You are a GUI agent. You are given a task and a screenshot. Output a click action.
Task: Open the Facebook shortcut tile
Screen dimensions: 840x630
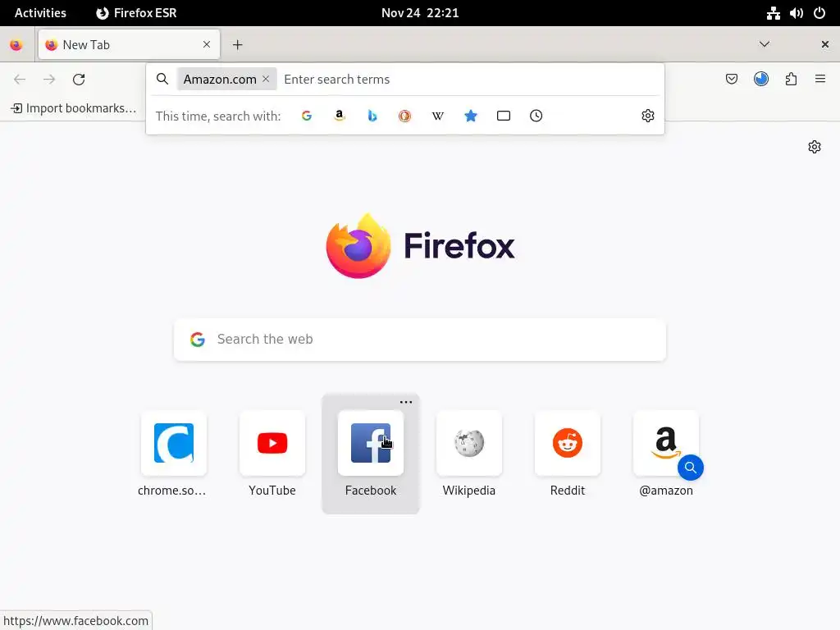[371, 454]
